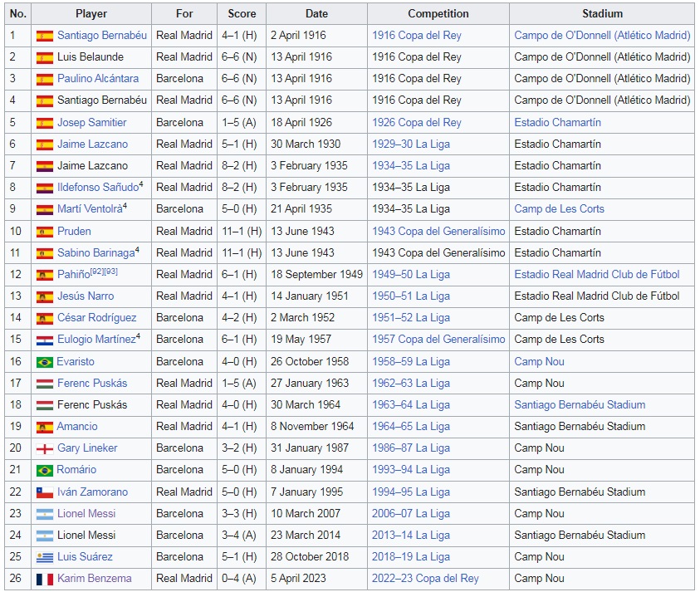Click the Competition column header
Viewport: 700px width, 592px height.
(x=438, y=14)
